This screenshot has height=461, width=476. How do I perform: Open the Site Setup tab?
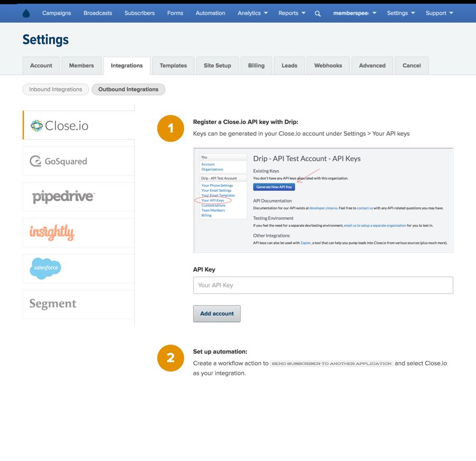217,66
